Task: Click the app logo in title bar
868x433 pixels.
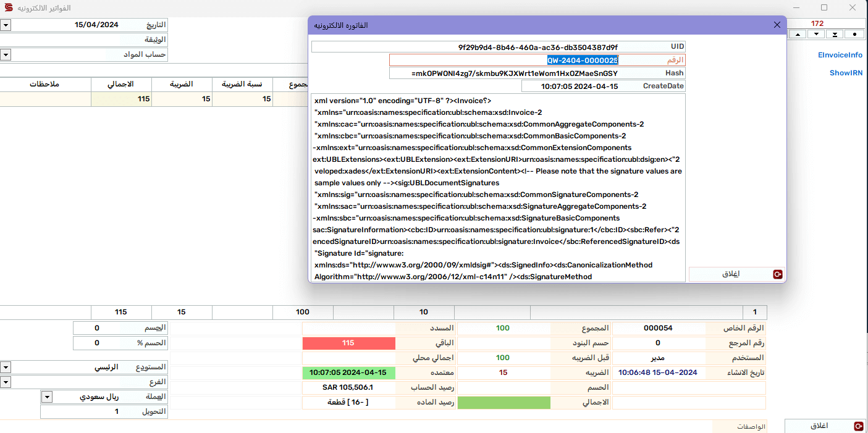Action: (x=9, y=8)
